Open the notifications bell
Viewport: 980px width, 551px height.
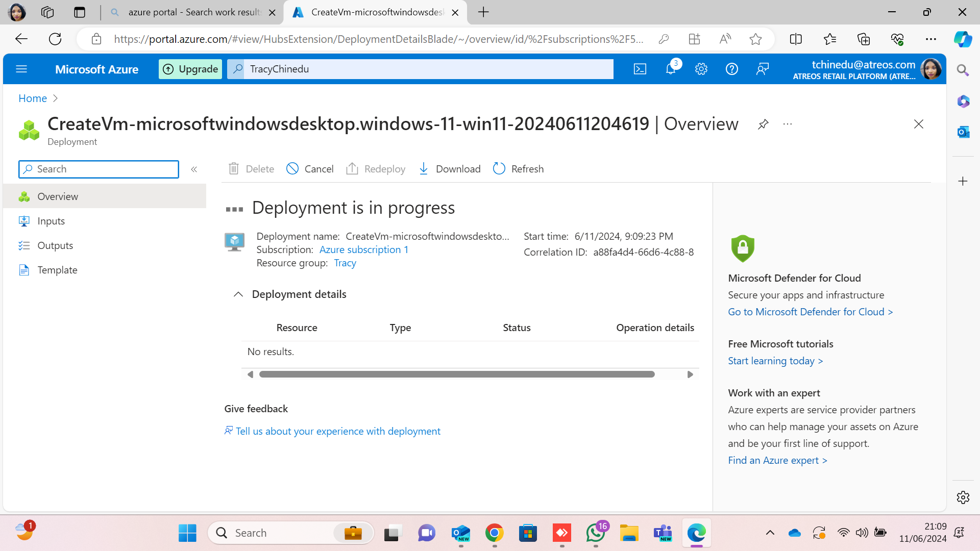coord(671,69)
